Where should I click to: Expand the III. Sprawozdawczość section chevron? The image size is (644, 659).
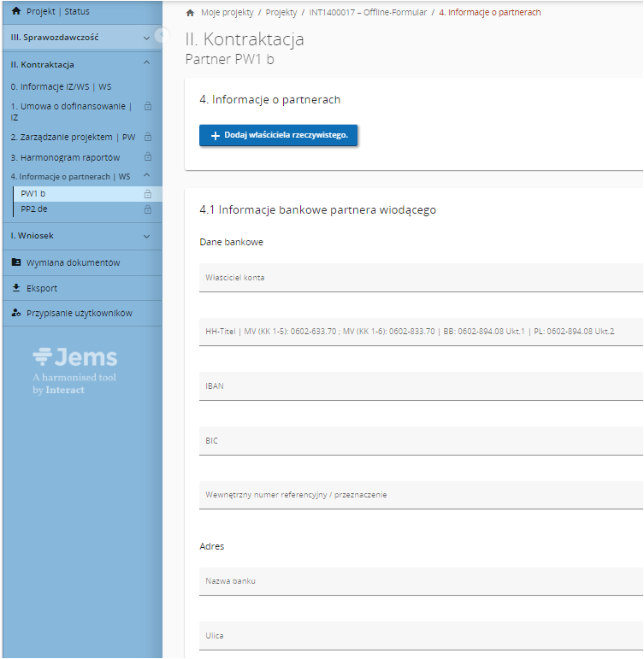click(146, 38)
